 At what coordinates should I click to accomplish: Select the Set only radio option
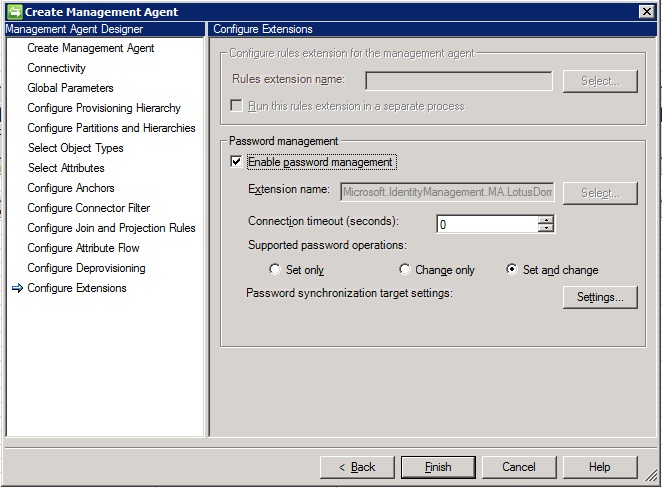point(275,269)
